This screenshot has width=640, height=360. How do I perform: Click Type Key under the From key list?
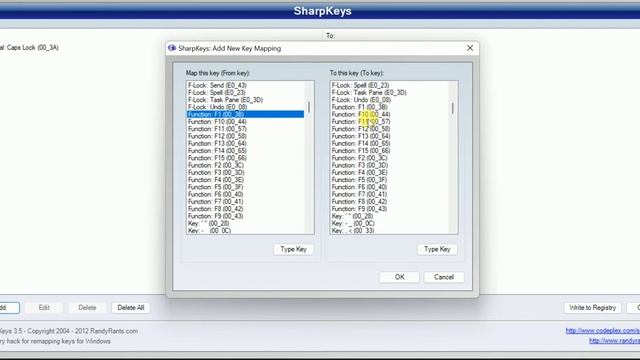[293, 249]
